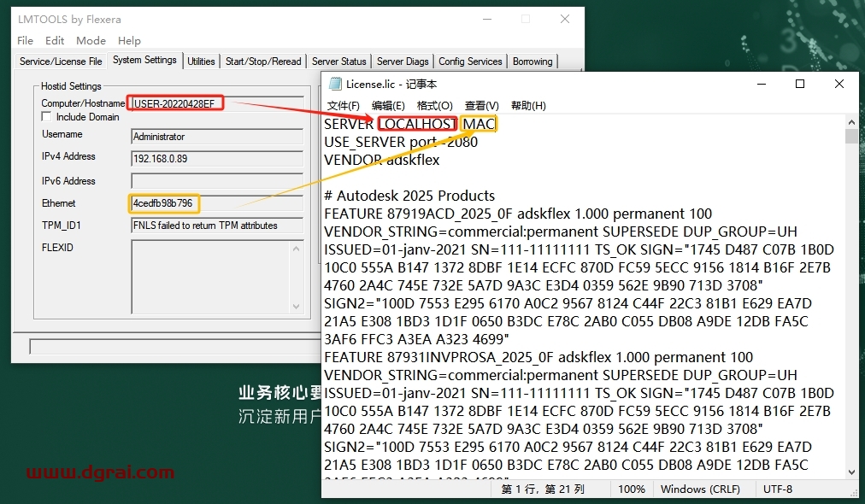
Task: Close the License.lic Notepad window
Action: (x=839, y=84)
